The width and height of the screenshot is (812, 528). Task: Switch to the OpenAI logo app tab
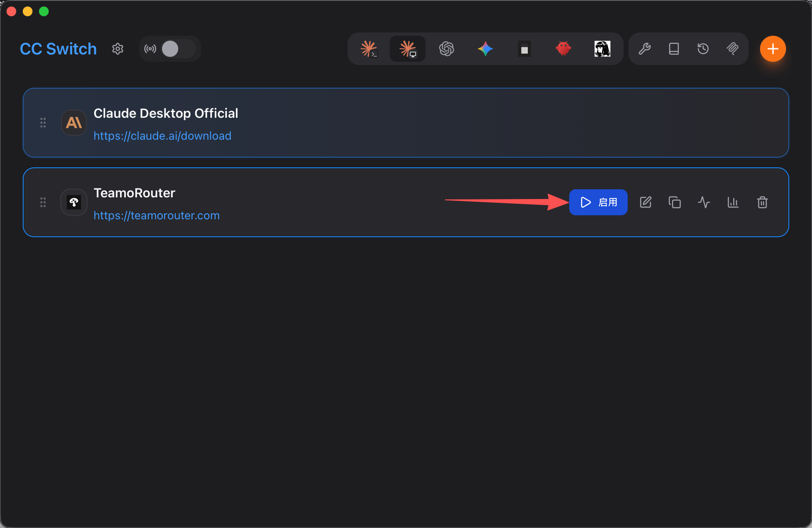pos(447,49)
